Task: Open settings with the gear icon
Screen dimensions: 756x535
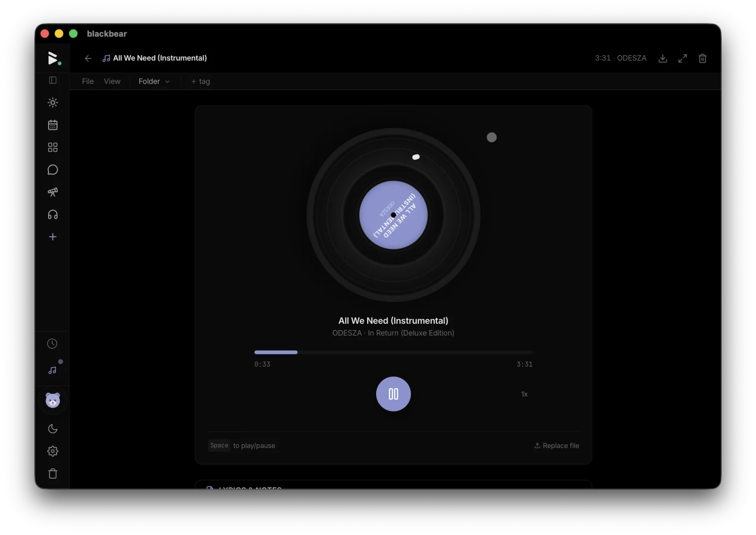Action: click(53, 451)
